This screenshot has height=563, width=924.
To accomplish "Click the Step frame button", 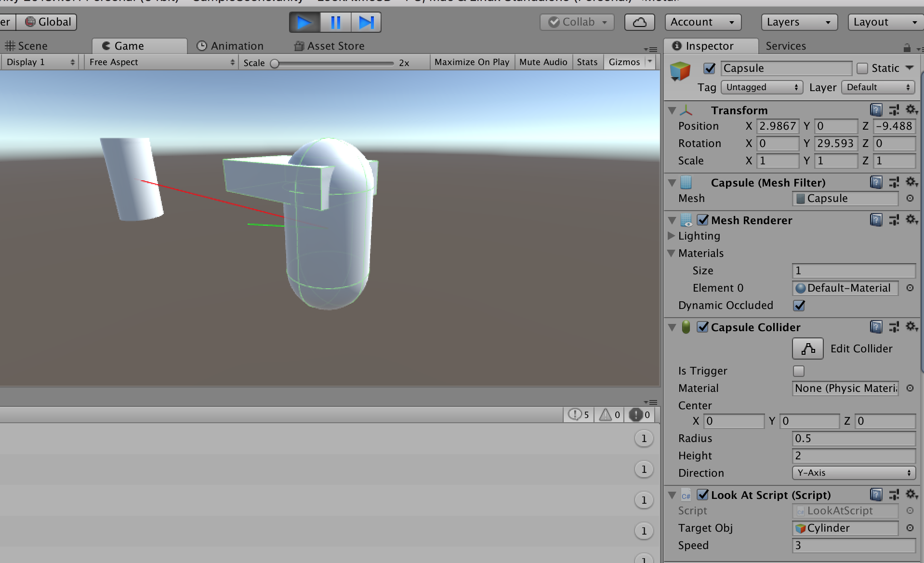I will click(x=366, y=22).
